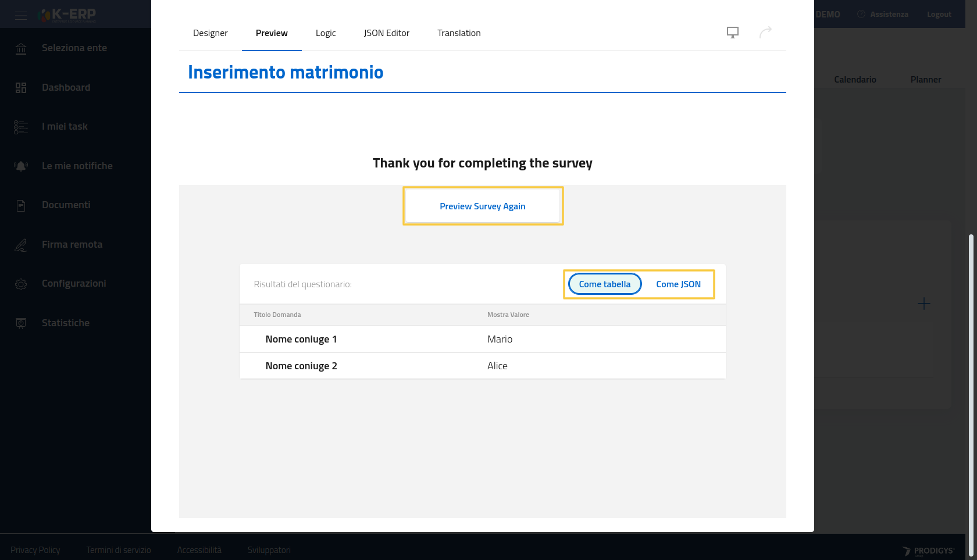Click the Dashboard grid icon

21,88
